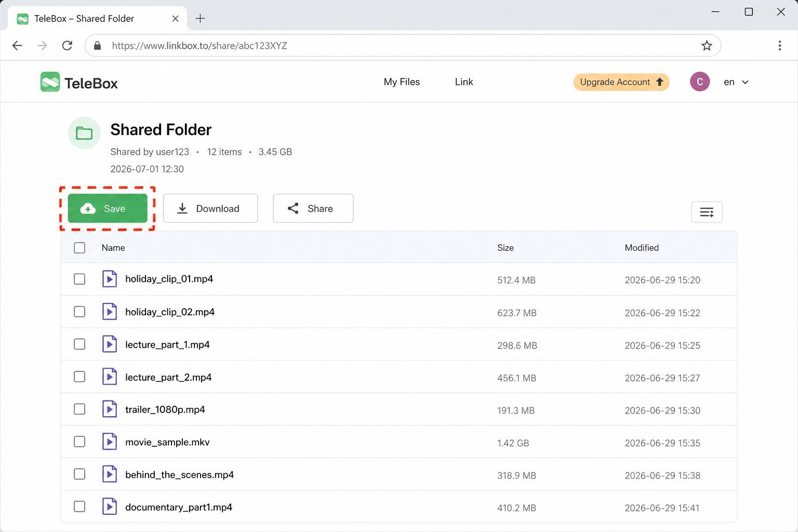Open file holiday_clip_01.mp4

pyautogui.click(x=169, y=279)
